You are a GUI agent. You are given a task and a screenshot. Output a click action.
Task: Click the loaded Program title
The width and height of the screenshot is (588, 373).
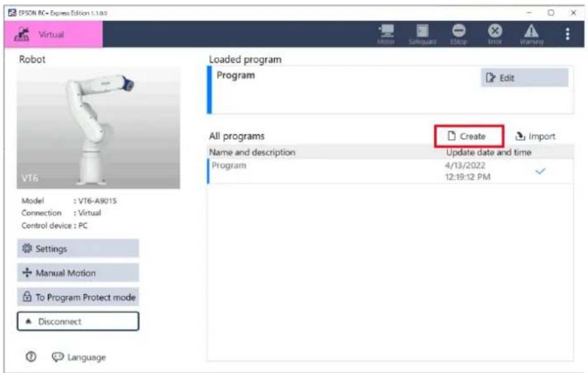point(236,75)
